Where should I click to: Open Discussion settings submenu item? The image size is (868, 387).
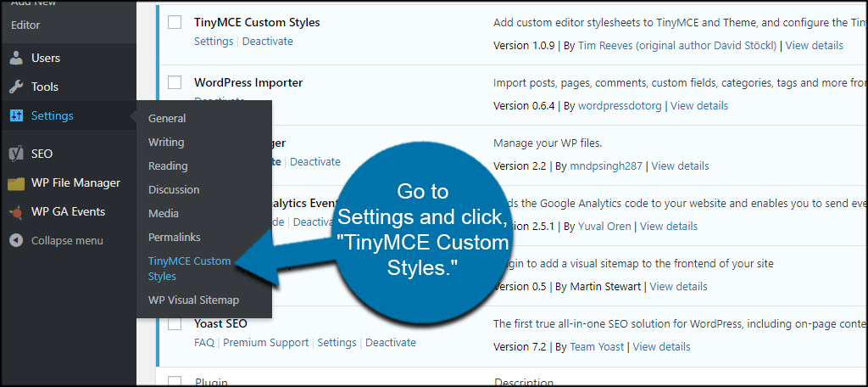(x=174, y=189)
